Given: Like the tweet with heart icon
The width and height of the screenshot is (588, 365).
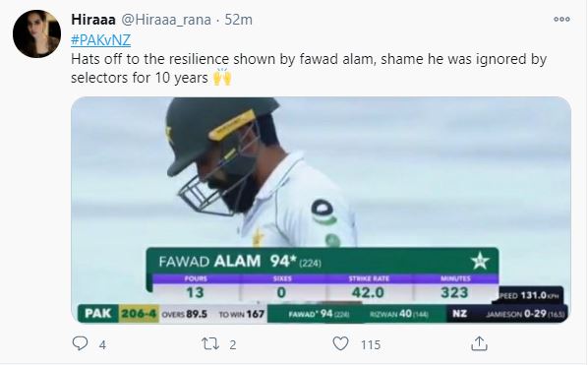Looking at the screenshot, I should pos(340,343).
